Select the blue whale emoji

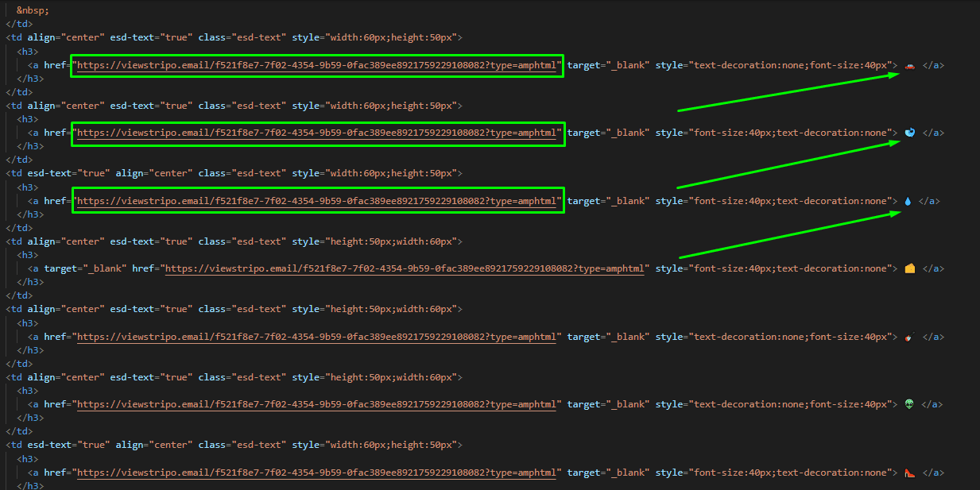pos(909,133)
